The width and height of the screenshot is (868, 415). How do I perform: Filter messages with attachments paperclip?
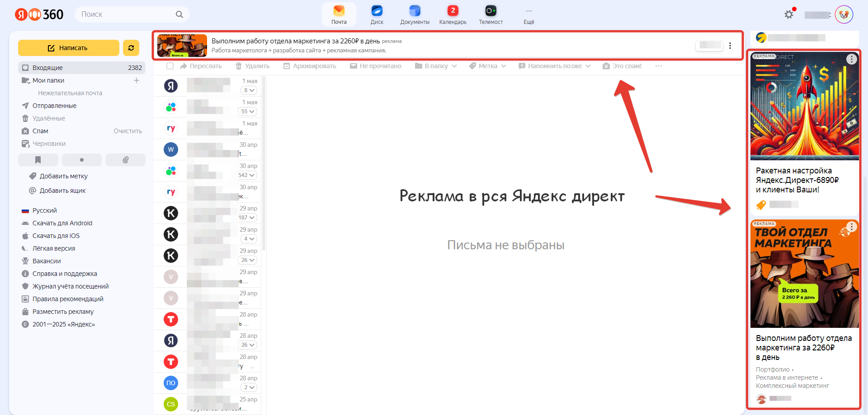[126, 160]
